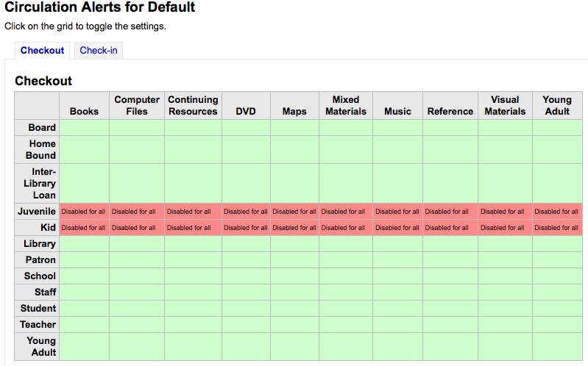Switch to the Check-in tab

(99, 51)
